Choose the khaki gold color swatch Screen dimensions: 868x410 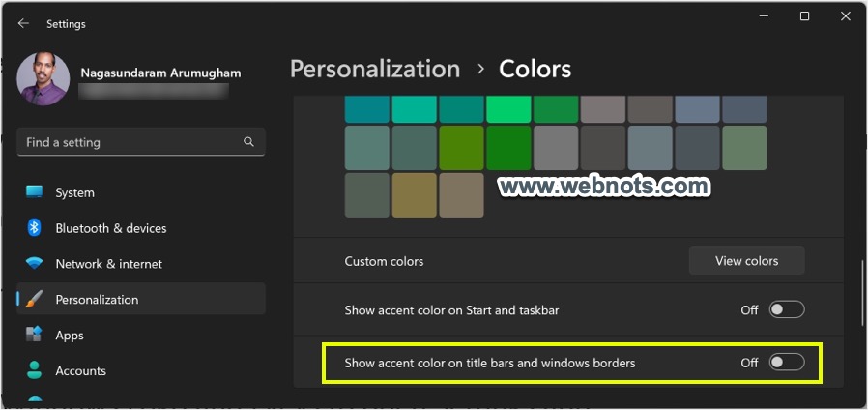coord(415,195)
